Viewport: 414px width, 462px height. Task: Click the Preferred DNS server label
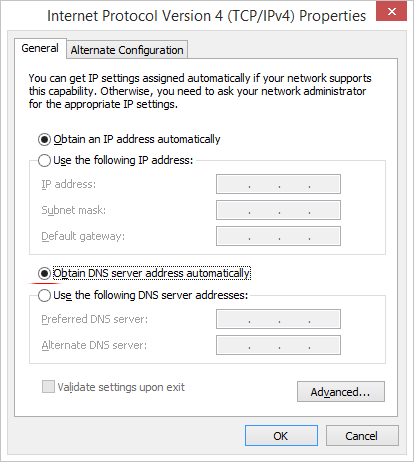pos(95,319)
